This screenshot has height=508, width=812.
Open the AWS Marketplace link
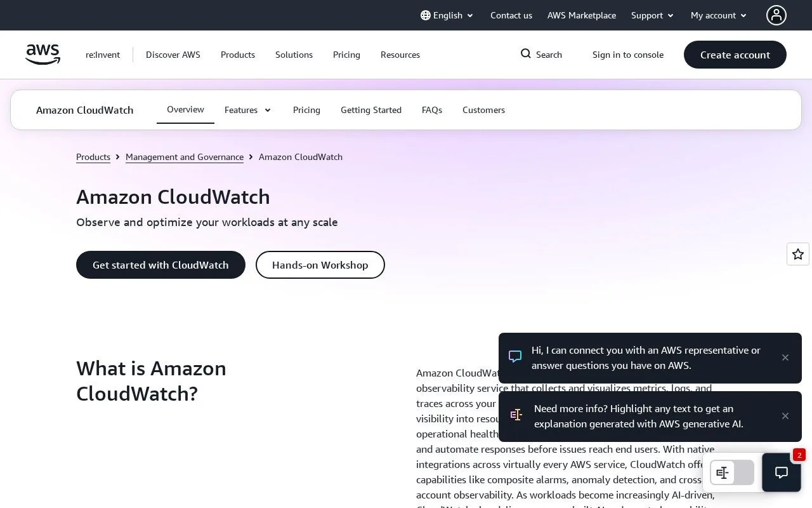(582, 15)
